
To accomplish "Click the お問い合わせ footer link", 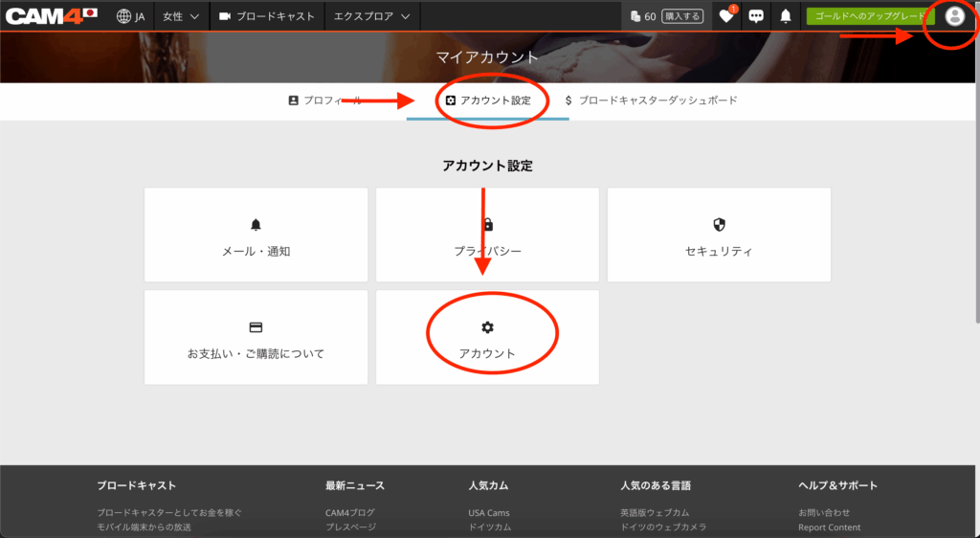I will 824,512.
